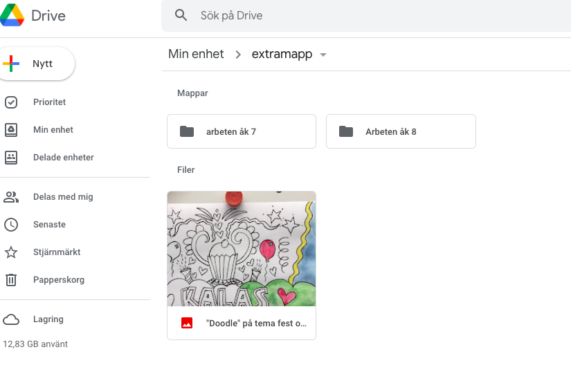Click the Prioritet checkmark icon

point(11,102)
